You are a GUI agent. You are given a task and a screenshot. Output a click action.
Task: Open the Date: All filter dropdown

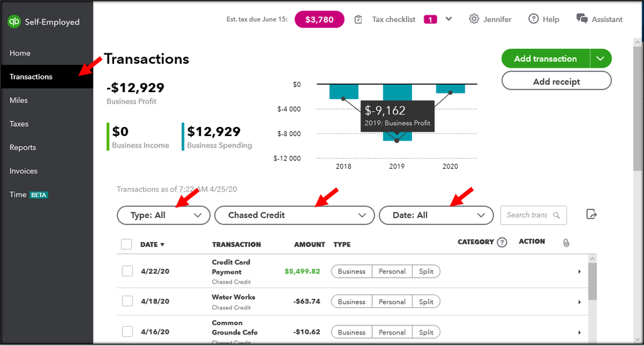436,215
